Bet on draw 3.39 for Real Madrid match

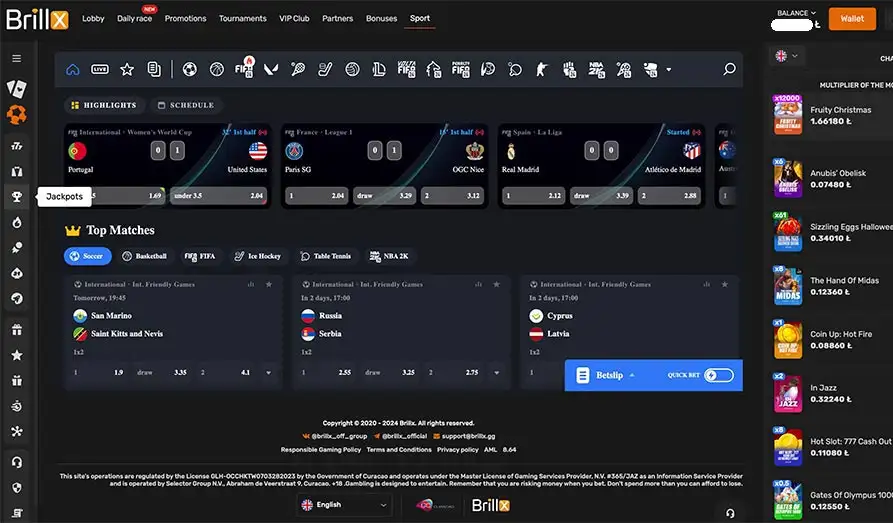click(x=601, y=195)
